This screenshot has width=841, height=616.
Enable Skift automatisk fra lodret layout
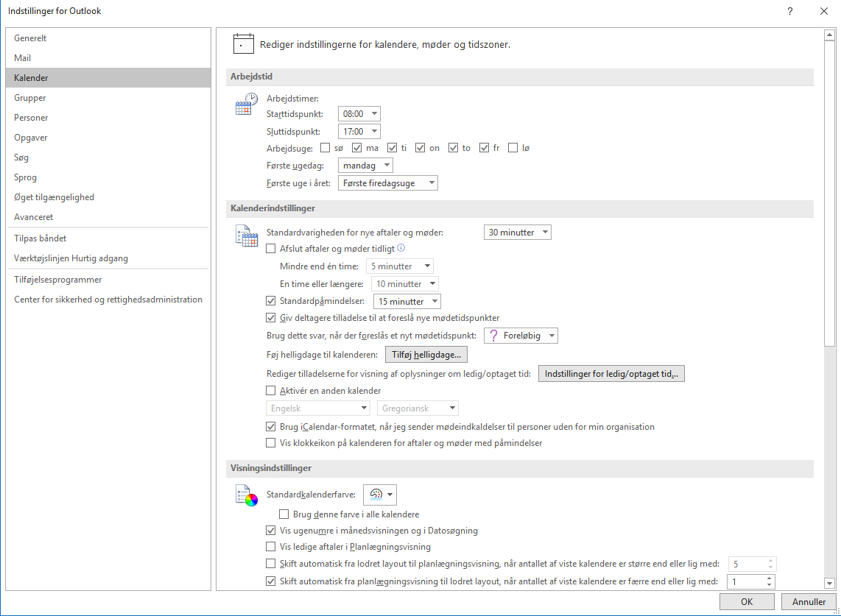coord(271,564)
